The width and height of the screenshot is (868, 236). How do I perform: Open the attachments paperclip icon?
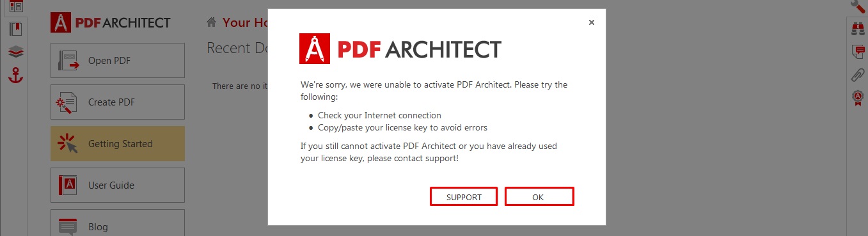(858, 75)
